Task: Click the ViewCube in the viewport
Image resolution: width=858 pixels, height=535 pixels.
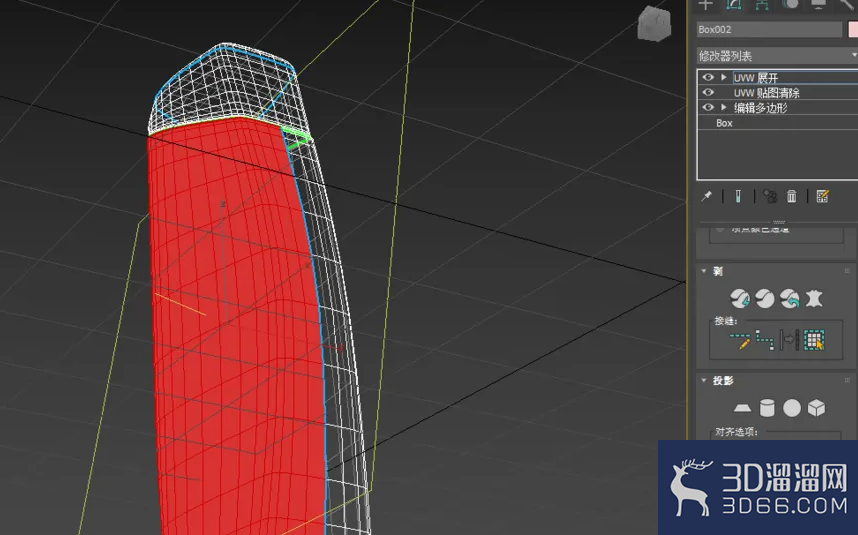Action: [654, 23]
